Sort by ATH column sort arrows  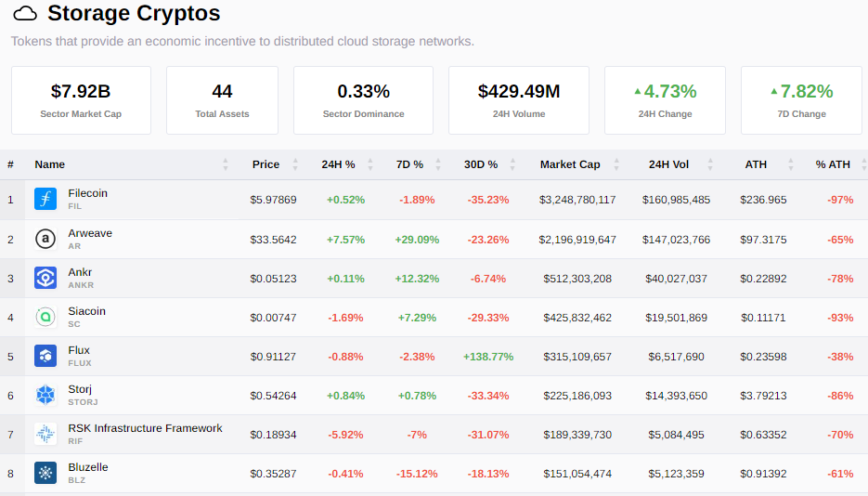point(791,164)
